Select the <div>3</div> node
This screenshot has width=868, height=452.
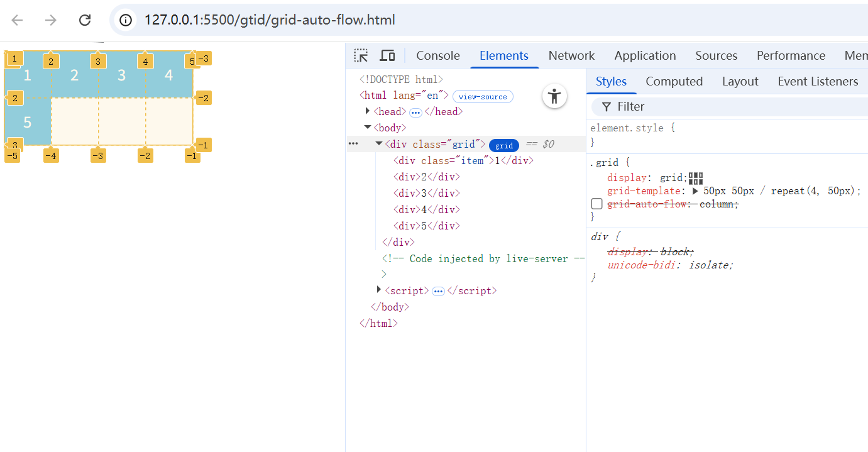[427, 193]
